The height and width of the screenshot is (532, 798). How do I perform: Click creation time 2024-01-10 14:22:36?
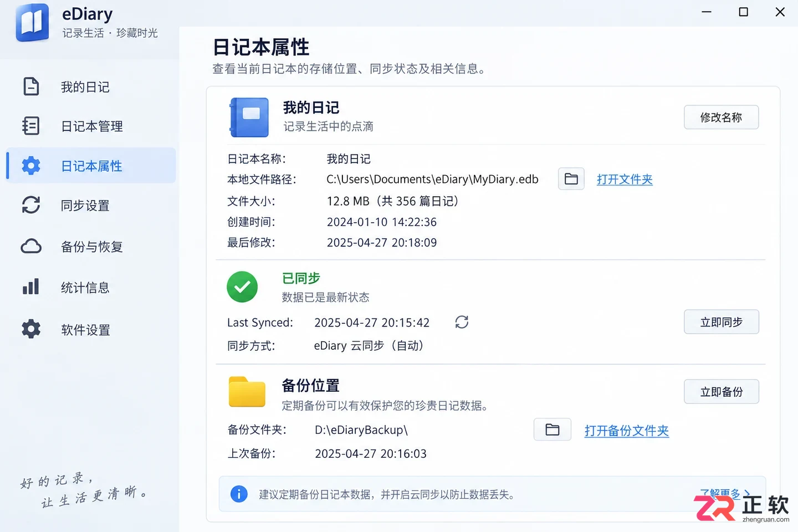382,222
